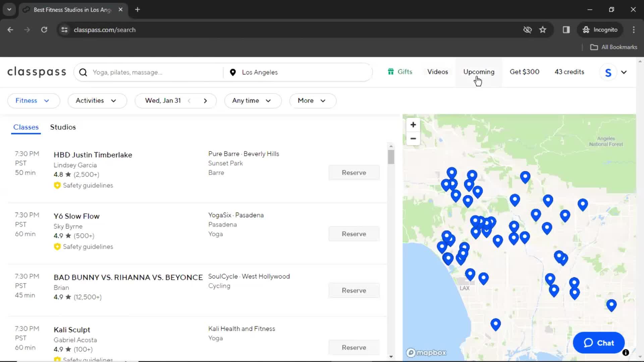Viewport: 644px width, 362px height.
Task: Click the third-party cookies blocked eye icon
Action: pos(527,30)
